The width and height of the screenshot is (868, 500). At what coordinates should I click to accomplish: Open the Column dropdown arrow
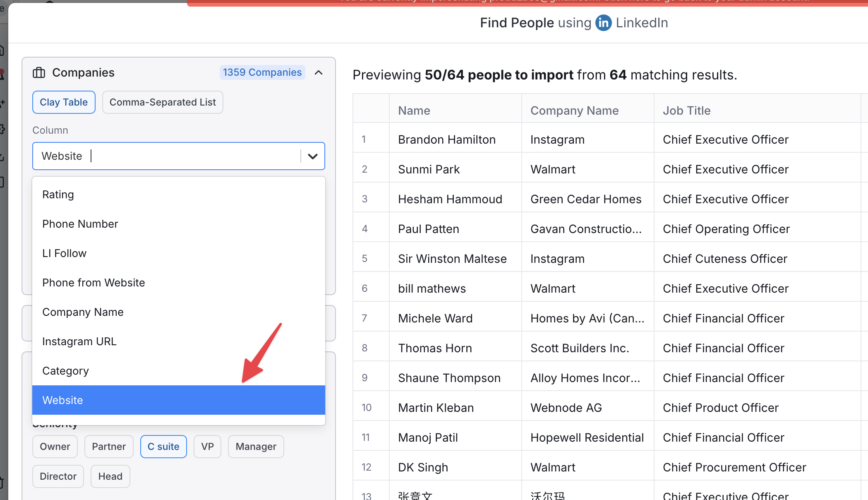(313, 156)
